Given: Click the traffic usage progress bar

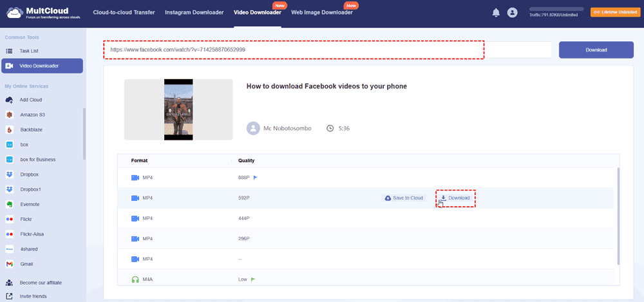Looking at the screenshot, I should (x=556, y=8).
